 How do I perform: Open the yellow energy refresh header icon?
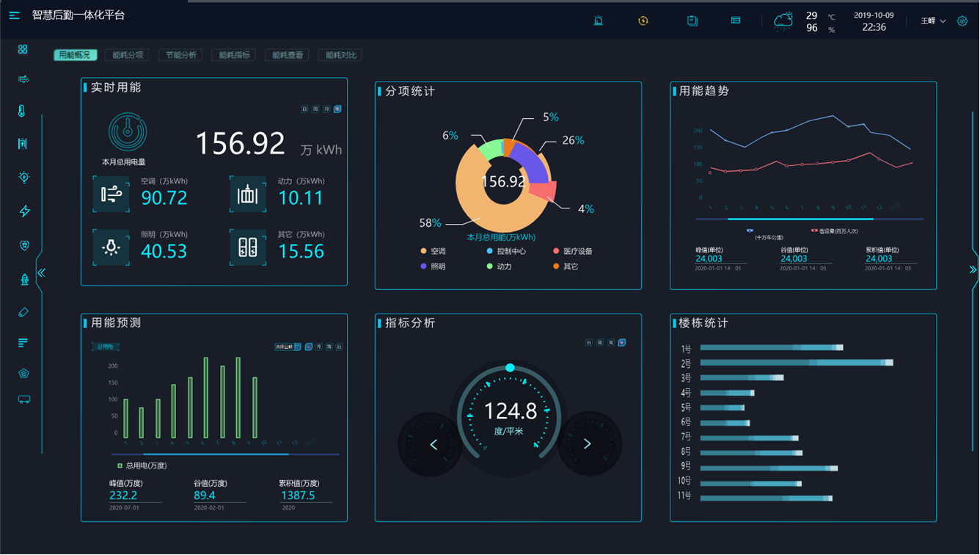[x=643, y=21]
